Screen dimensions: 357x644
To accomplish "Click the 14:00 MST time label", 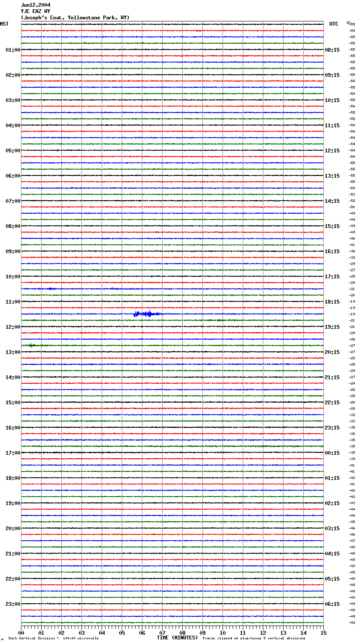I will 13,377.
